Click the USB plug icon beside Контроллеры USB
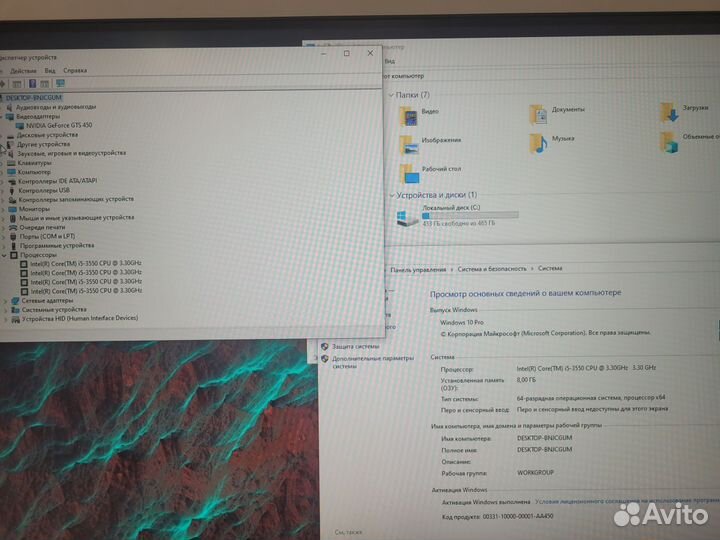This screenshot has width=720, height=540. pyautogui.click(x=12, y=191)
